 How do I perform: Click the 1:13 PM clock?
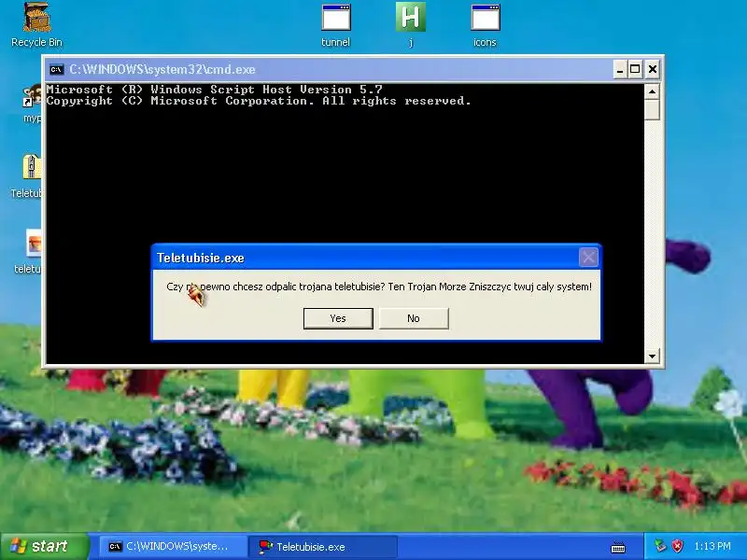click(x=712, y=546)
